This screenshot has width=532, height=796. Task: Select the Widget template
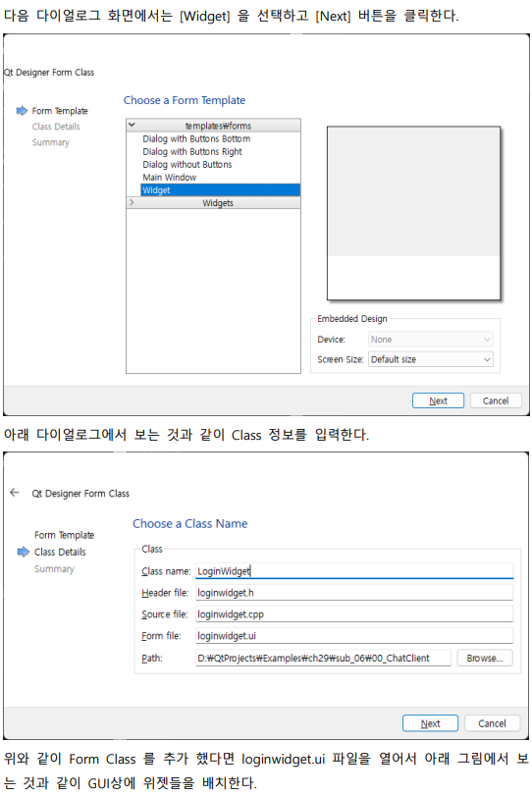220,189
